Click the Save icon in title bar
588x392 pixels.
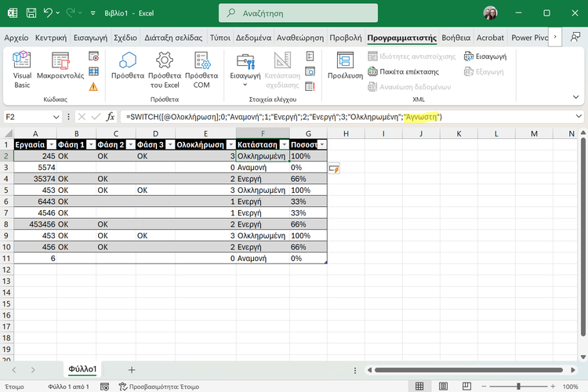[x=32, y=13]
